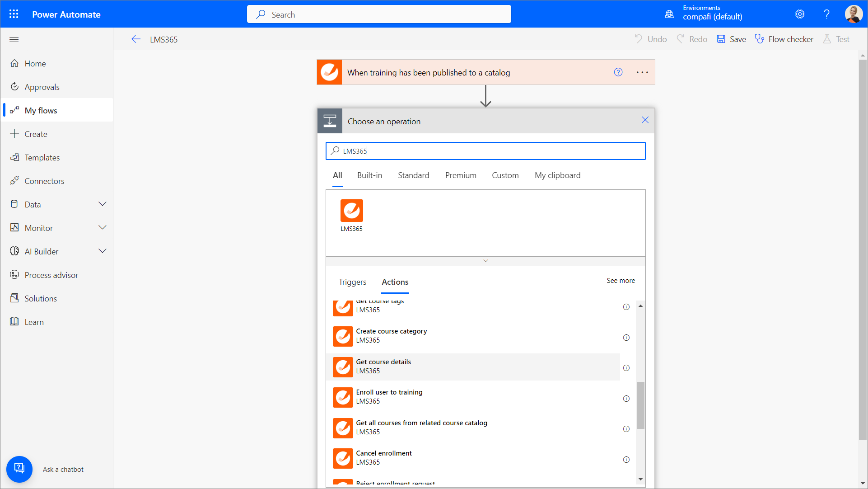Click the See more link
This screenshot has height=489, width=868.
click(x=621, y=281)
